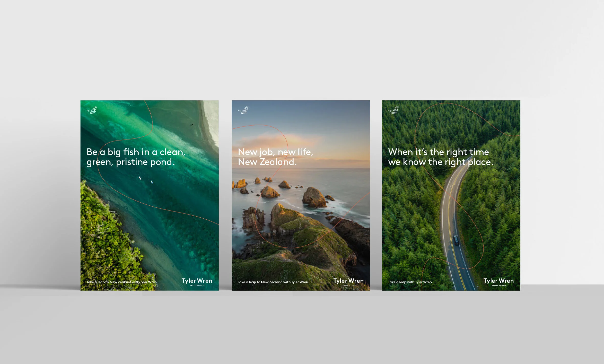Click the black car on forest road
Screen dimensions: 604x364
point(456,240)
